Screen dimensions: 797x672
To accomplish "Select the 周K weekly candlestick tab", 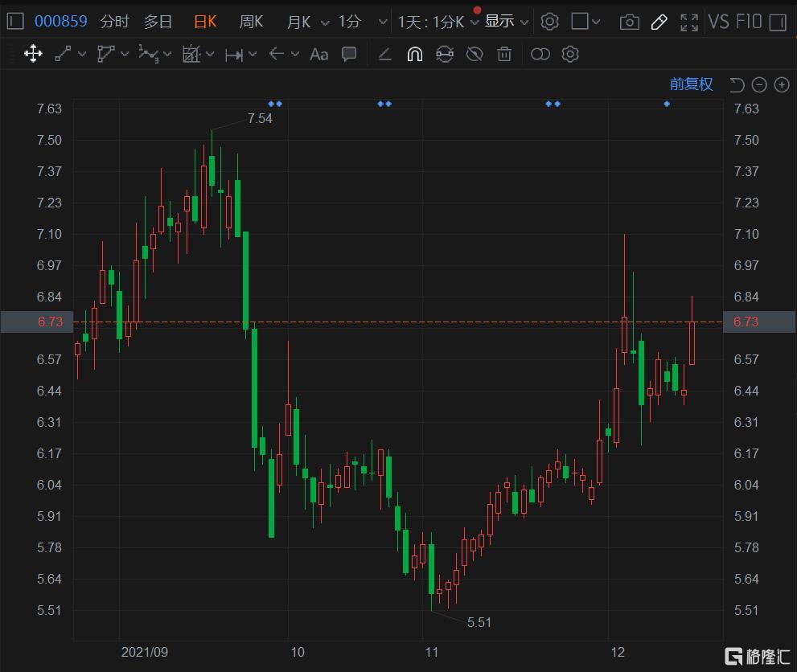I will [x=251, y=22].
